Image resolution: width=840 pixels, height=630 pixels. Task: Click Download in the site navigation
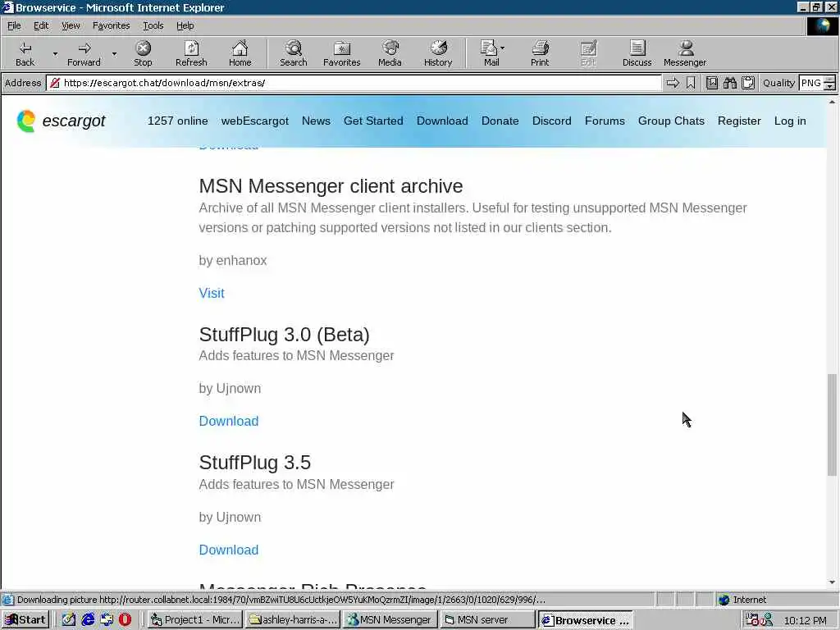coord(442,121)
